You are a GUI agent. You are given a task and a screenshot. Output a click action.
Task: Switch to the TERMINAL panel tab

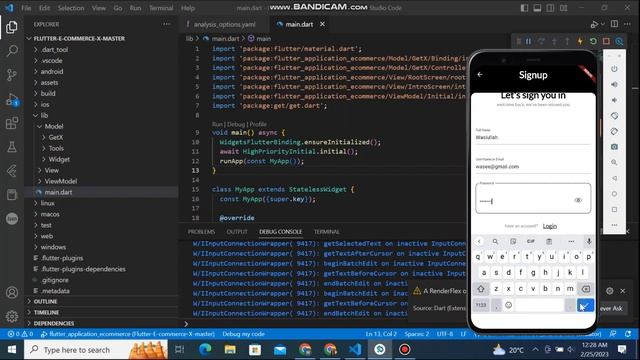[327, 232]
